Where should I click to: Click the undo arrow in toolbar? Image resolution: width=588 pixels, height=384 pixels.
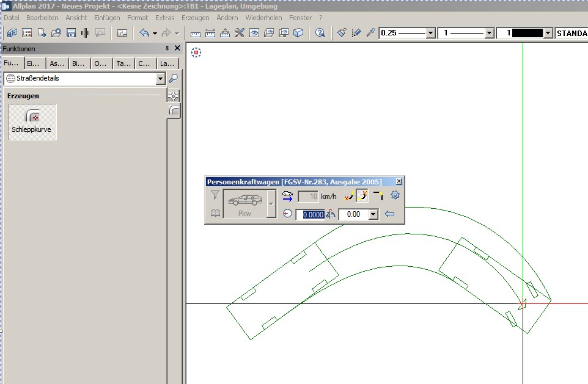[x=144, y=33]
